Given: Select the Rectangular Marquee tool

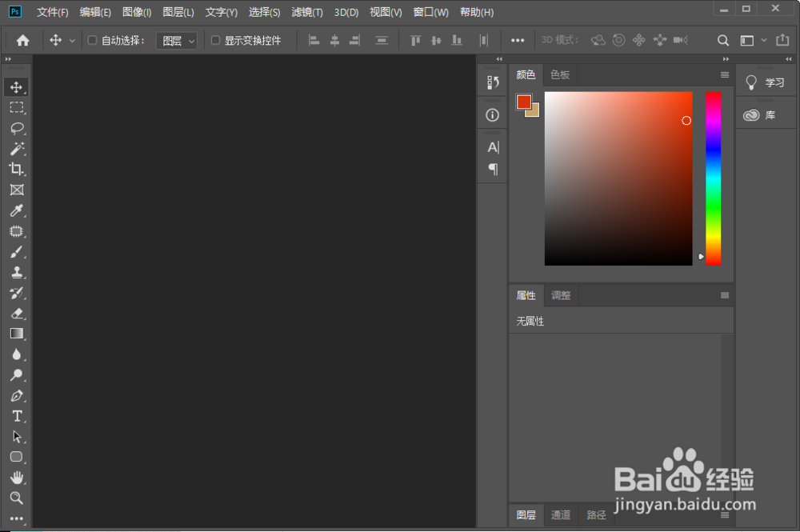Looking at the screenshot, I should (x=16, y=108).
